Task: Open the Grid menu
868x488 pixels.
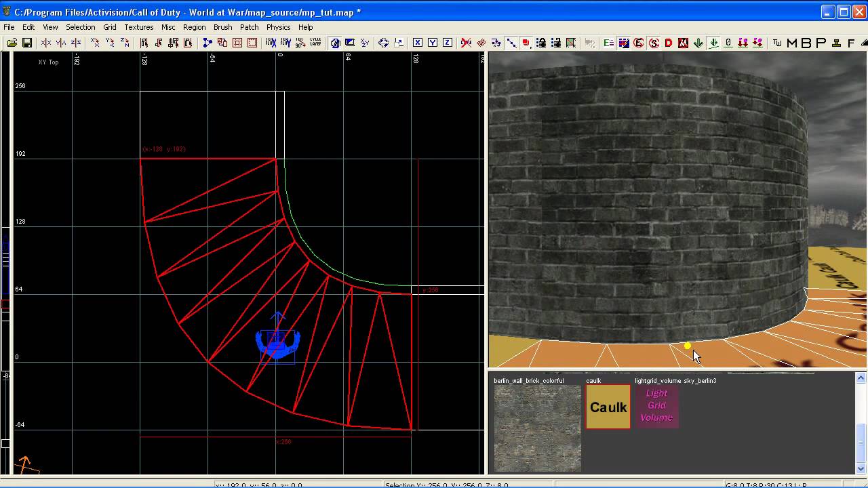Action: (110, 27)
